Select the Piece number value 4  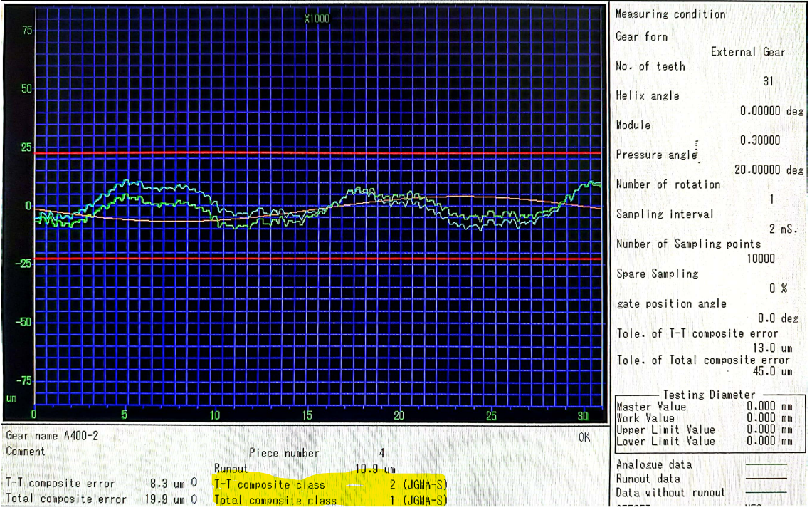[381, 453]
